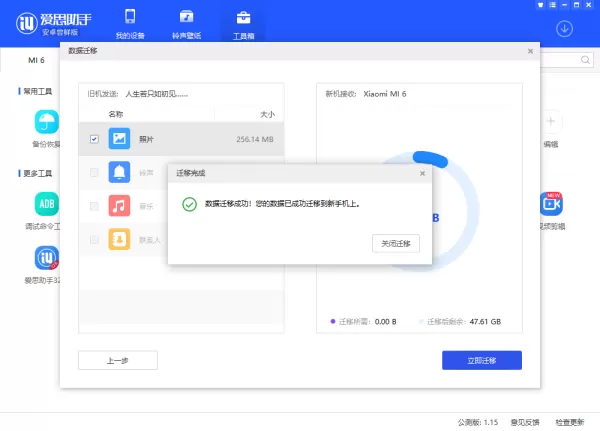The width and height of the screenshot is (600, 431).
Task: Click the 上一步 button
Action: [118, 360]
